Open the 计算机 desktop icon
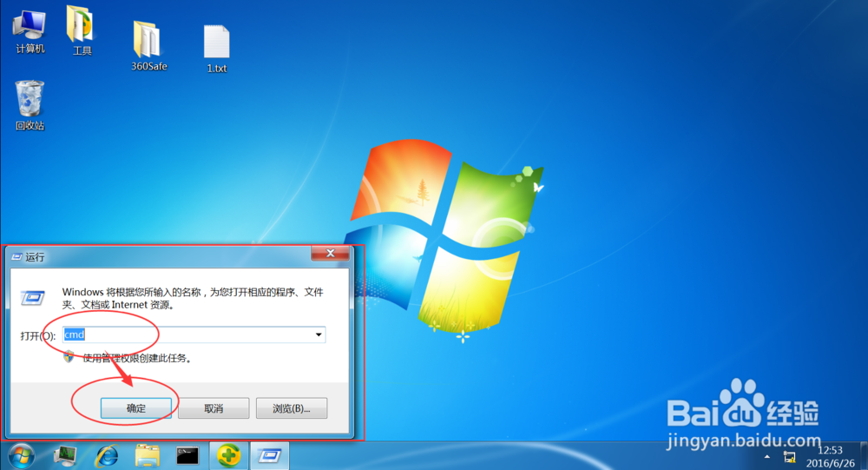This screenshot has height=470, width=868. 30,32
